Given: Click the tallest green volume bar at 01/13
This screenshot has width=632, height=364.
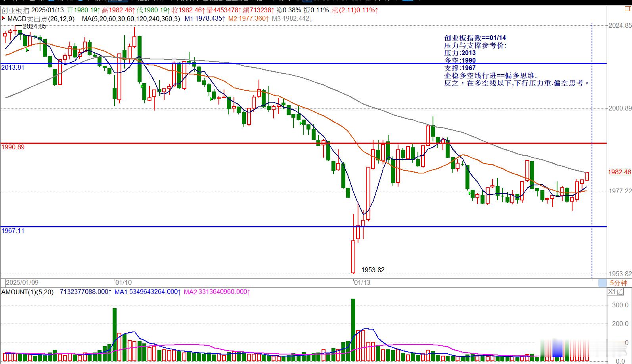Looking at the screenshot, I should point(353,330).
